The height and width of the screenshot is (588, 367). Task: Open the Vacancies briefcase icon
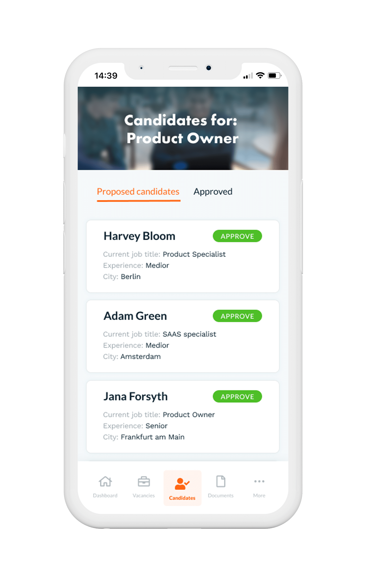click(144, 482)
